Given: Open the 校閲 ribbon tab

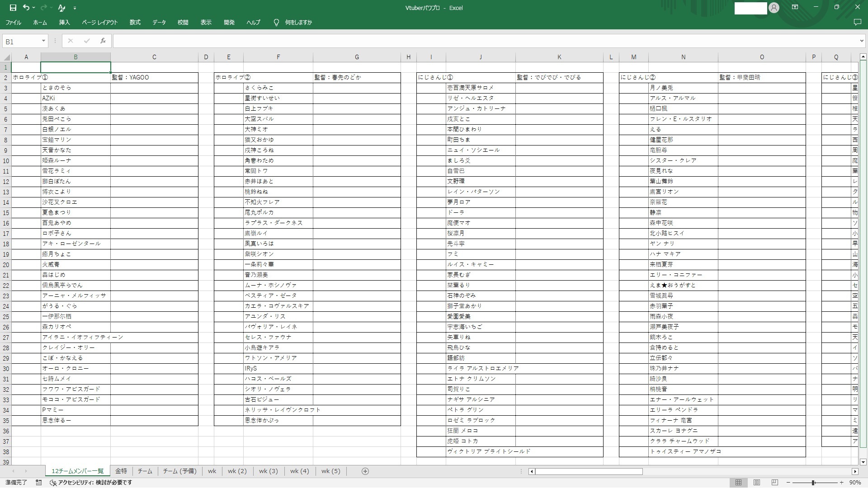Looking at the screenshot, I should pyautogui.click(x=183, y=22).
